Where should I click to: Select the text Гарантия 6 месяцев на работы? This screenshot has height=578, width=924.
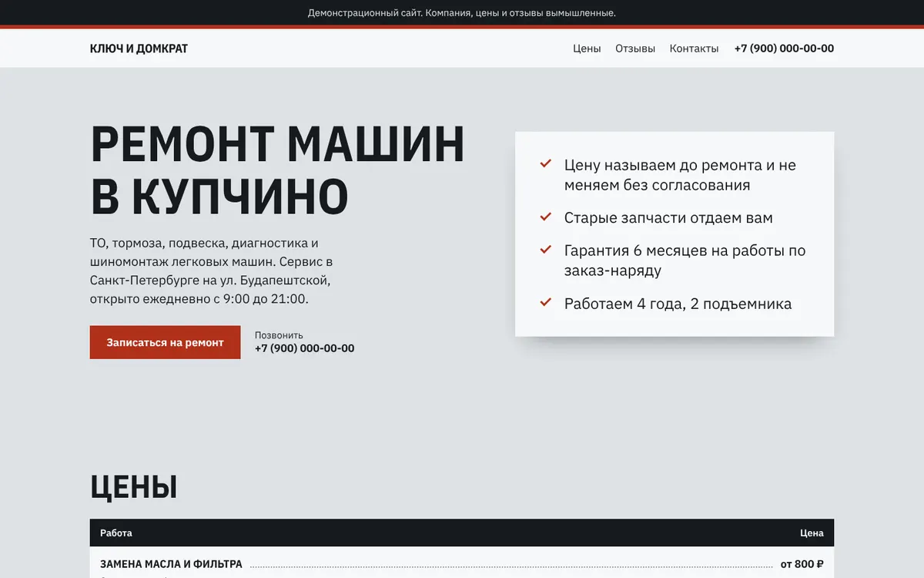pos(685,260)
